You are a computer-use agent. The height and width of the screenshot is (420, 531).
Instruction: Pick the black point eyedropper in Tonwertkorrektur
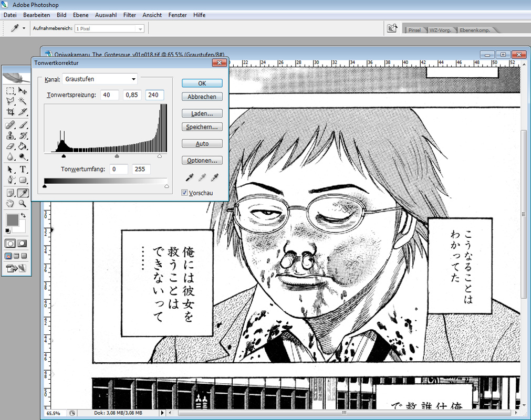tap(190, 177)
